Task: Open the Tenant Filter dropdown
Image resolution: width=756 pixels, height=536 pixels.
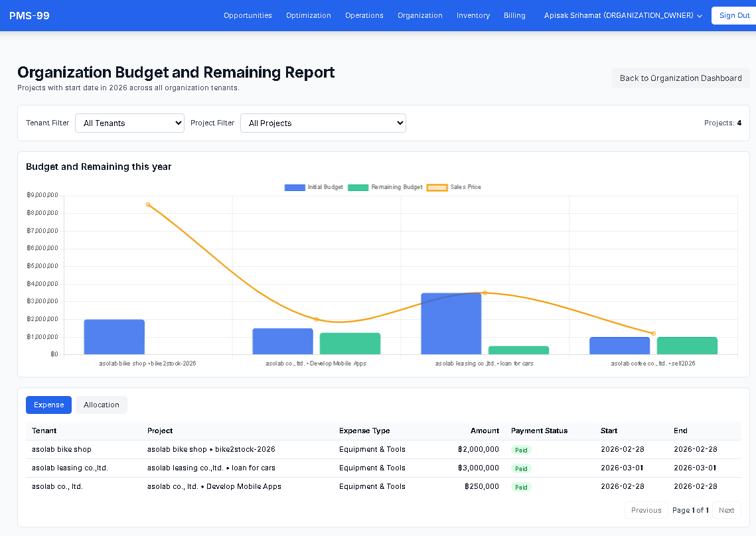Action: tap(129, 123)
